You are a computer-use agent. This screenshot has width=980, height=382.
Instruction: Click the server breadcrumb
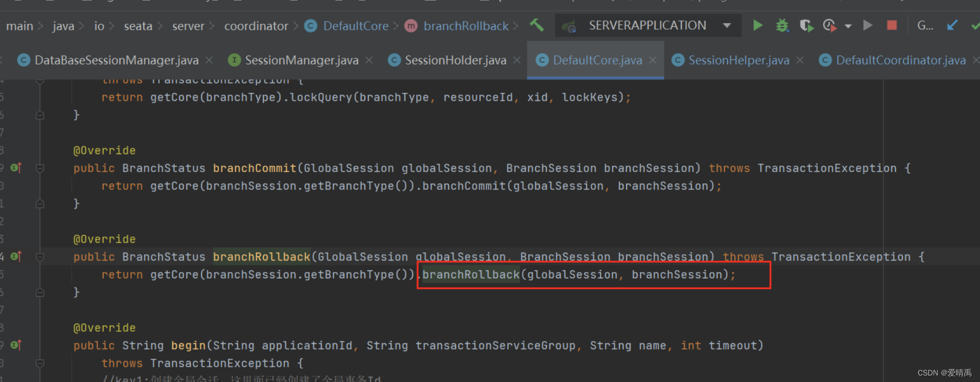(188, 26)
